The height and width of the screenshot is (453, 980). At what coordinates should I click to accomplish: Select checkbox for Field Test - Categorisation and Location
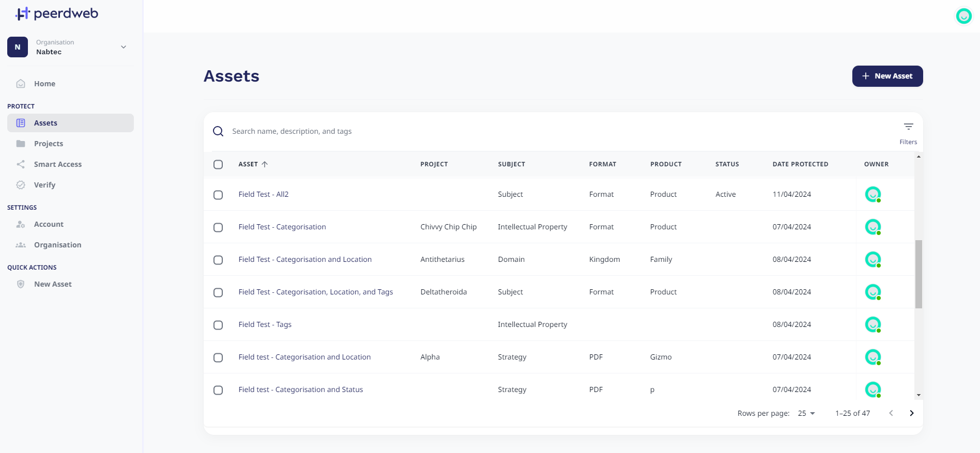coord(218,260)
